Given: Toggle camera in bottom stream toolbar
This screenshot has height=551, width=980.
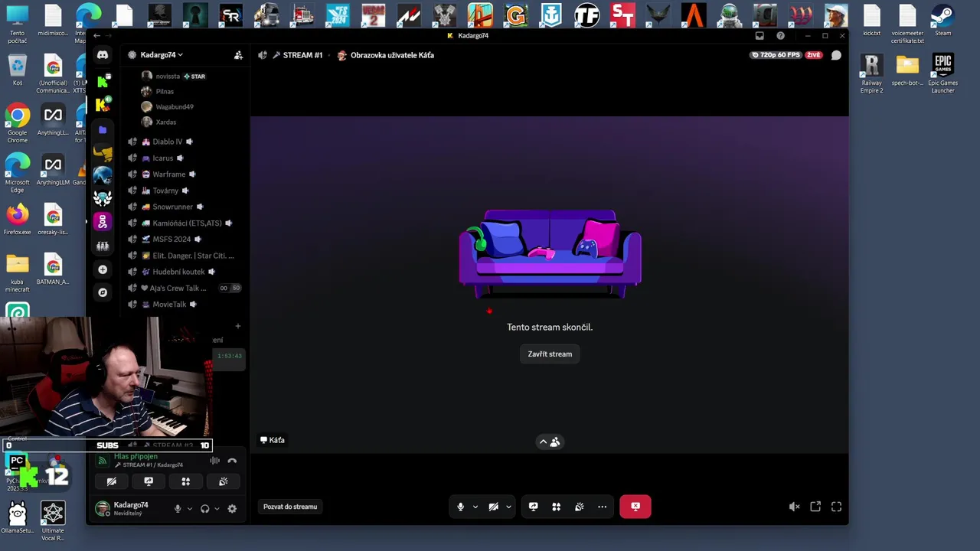Looking at the screenshot, I should [493, 507].
